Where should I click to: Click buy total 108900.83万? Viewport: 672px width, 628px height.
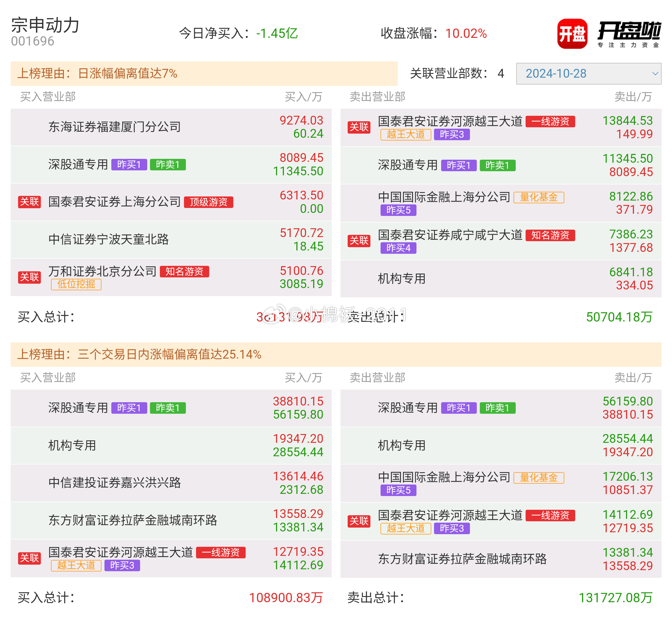coord(286,598)
